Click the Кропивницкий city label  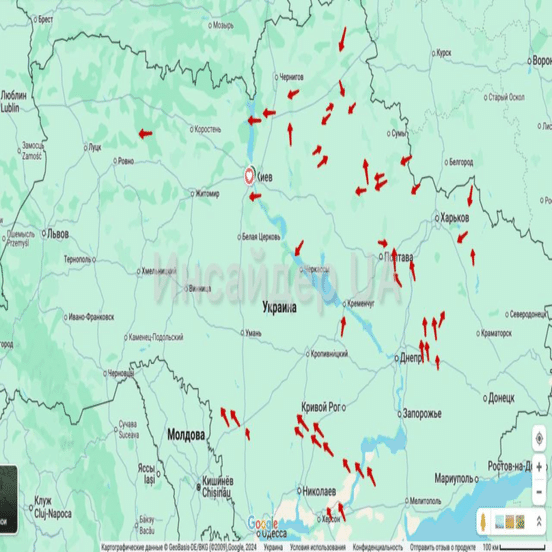pyautogui.click(x=329, y=353)
